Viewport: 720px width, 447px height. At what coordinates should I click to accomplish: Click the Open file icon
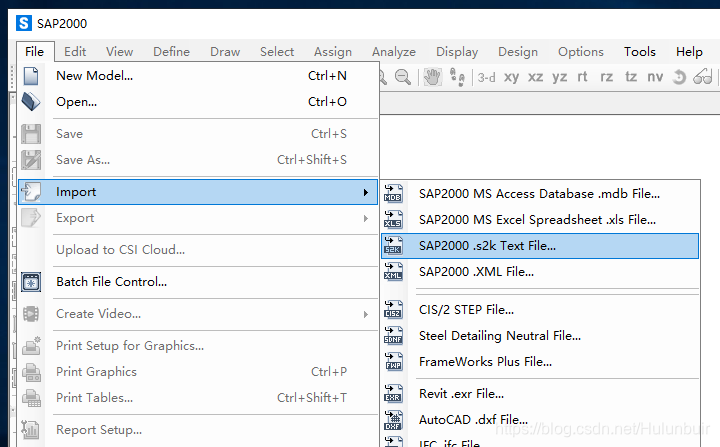click(31, 102)
